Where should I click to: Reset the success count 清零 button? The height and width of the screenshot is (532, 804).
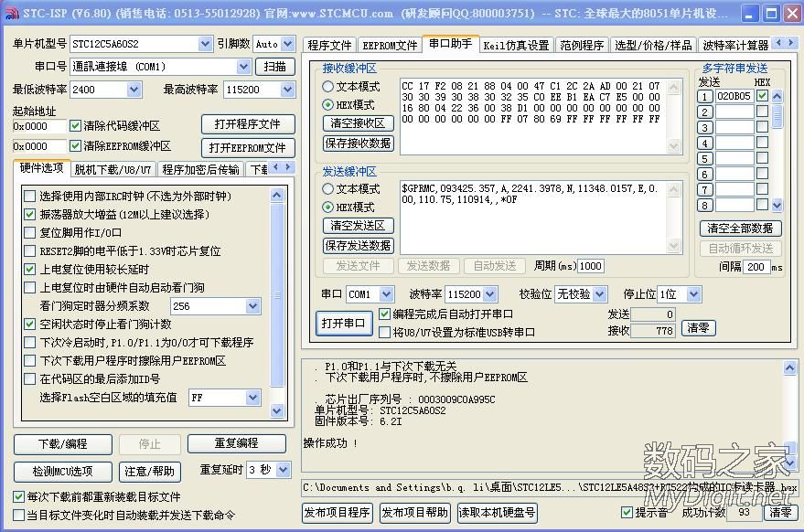click(x=780, y=512)
